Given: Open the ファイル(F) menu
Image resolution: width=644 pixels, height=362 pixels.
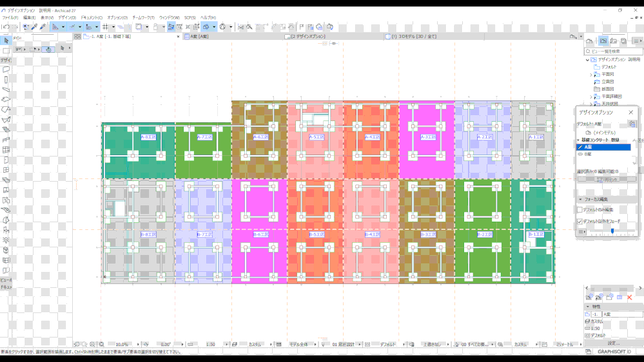Looking at the screenshot, I should point(10,17).
